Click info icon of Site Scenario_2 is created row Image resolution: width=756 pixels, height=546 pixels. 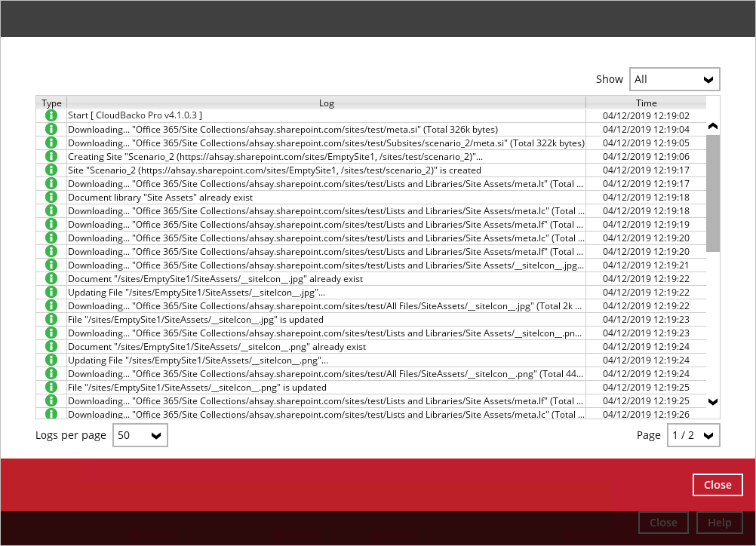tap(51, 170)
